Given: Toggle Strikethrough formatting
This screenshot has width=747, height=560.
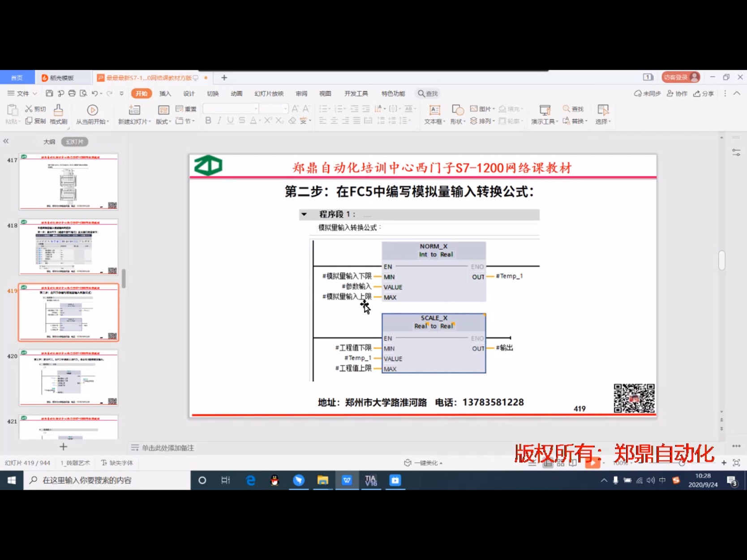Looking at the screenshot, I should [242, 120].
